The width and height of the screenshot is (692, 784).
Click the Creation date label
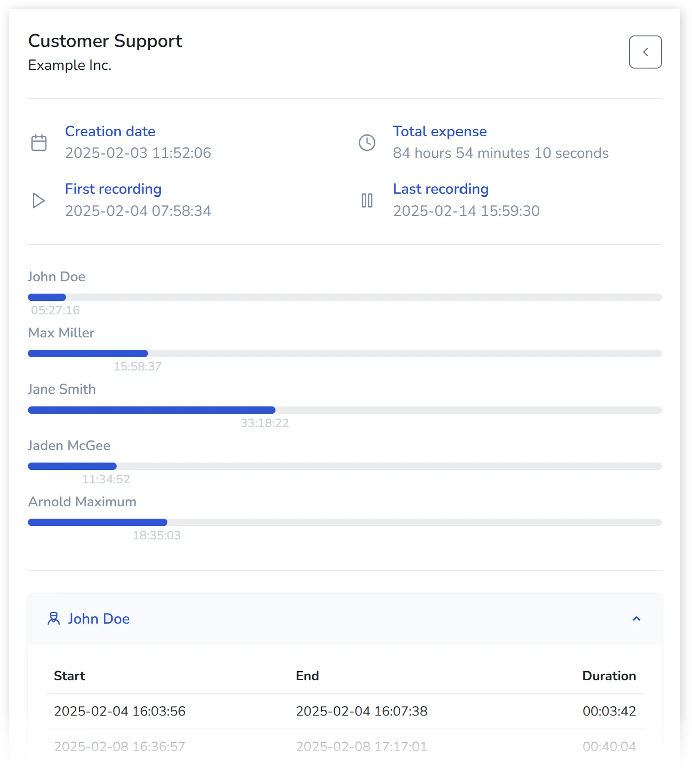[110, 131]
